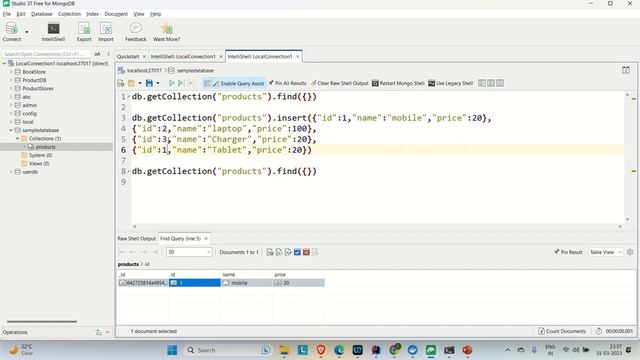Close the Quickstart tab
640x360 pixels.
point(144,57)
